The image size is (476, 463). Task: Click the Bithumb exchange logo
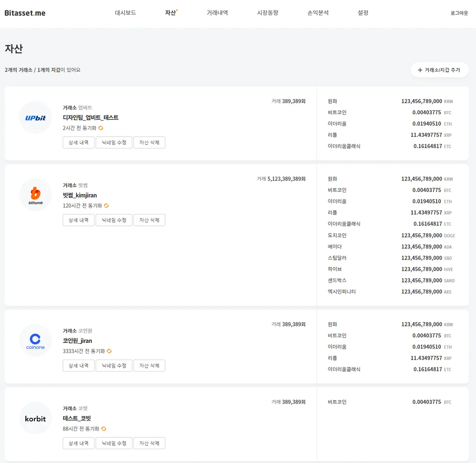pos(35,195)
